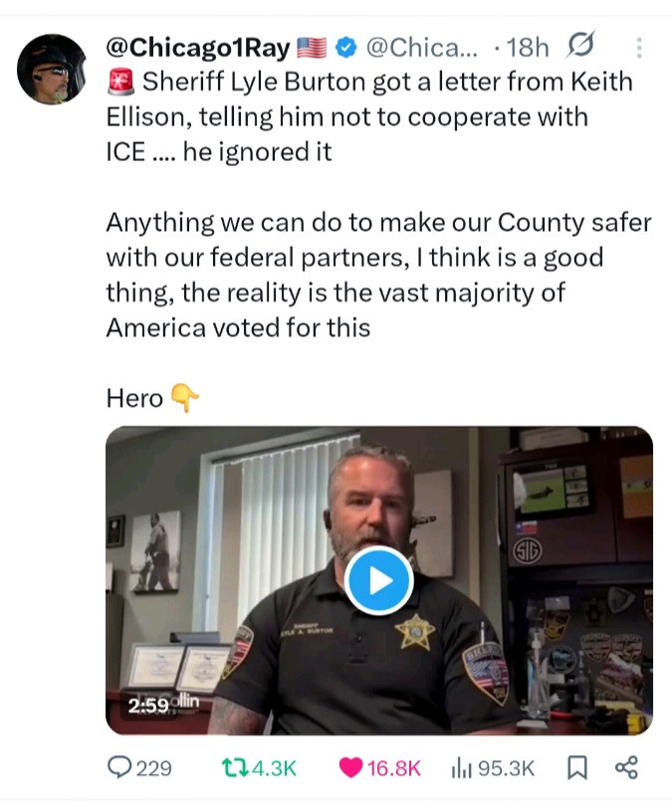View analytics bar chart icon

(x=462, y=768)
